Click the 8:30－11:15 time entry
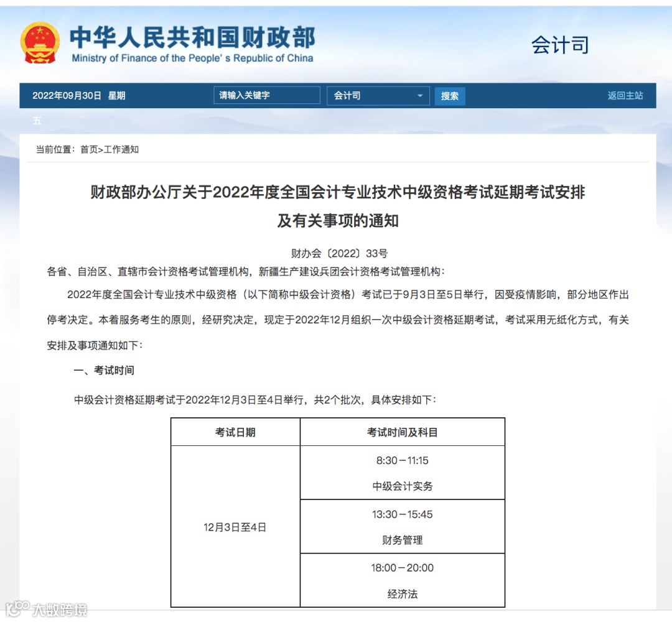This screenshot has width=672, height=622. pyautogui.click(x=402, y=460)
